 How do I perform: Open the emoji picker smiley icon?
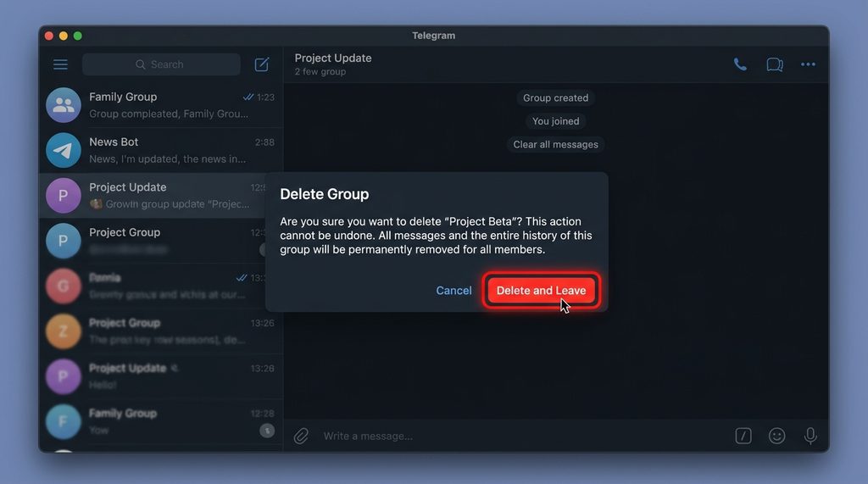tap(776, 436)
